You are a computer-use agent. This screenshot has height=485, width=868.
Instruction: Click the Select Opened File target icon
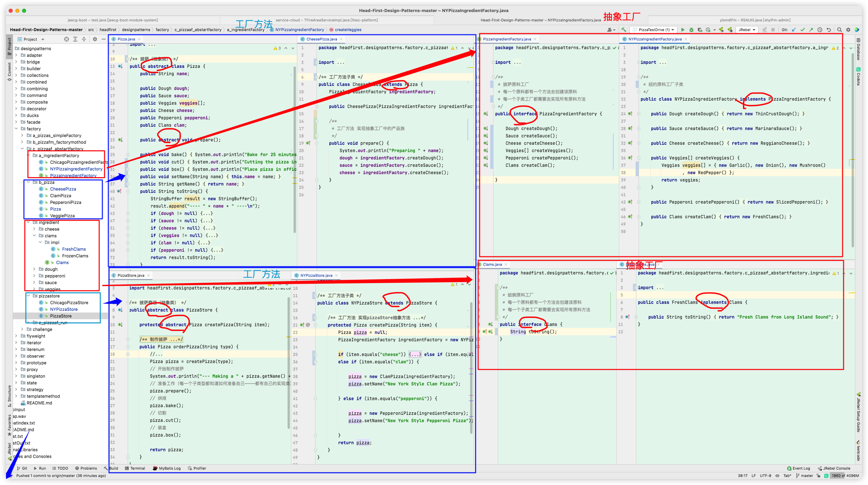pos(66,39)
